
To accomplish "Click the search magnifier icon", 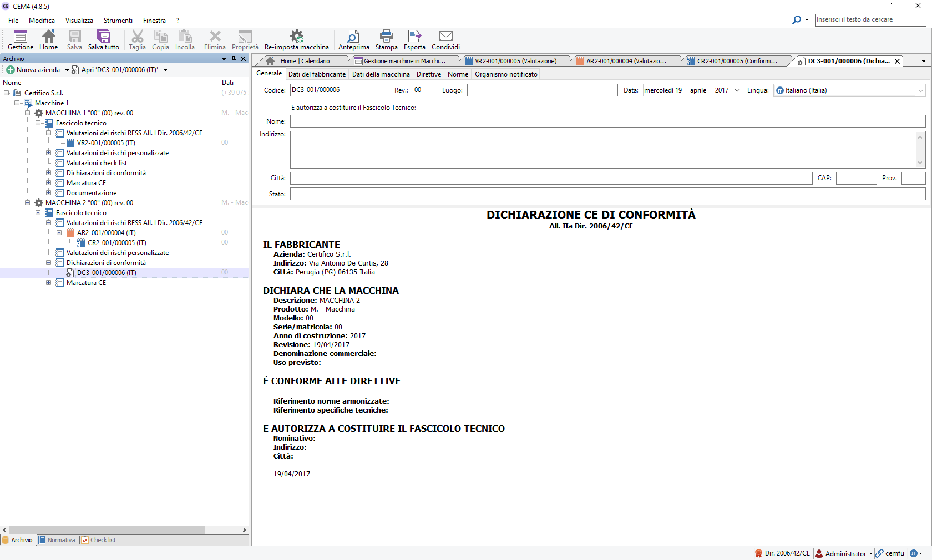I will 797,20.
